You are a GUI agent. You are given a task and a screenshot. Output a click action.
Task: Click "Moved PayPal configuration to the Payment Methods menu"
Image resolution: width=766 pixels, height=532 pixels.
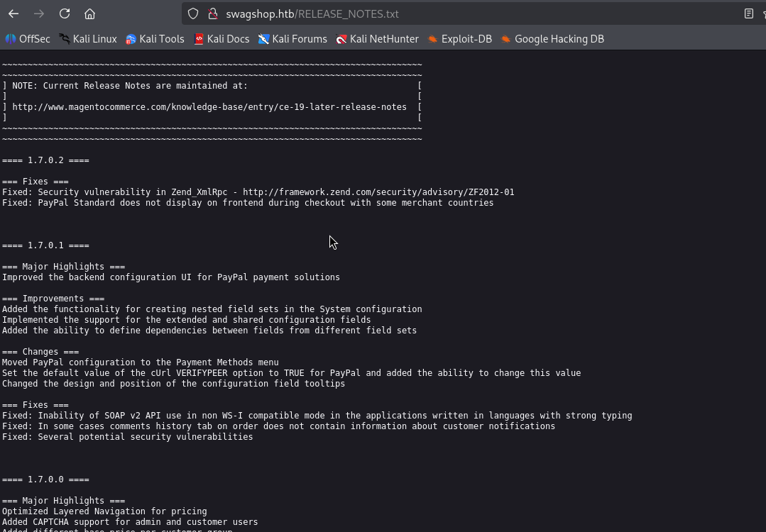[x=140, y=362]
